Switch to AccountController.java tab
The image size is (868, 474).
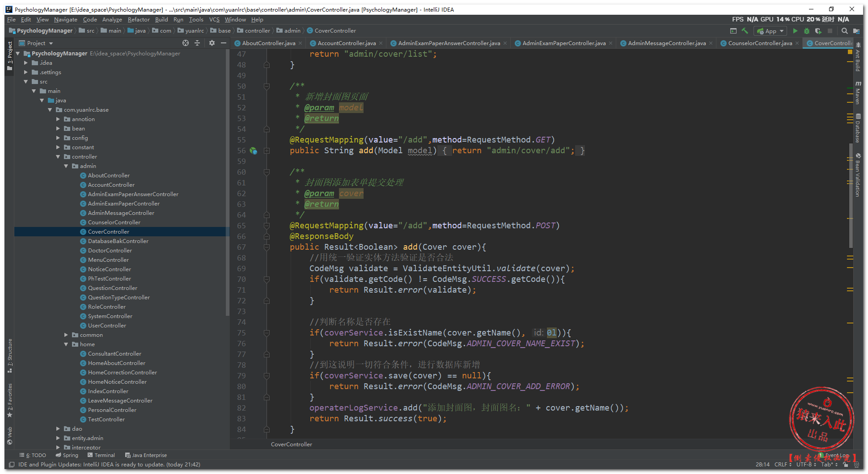(x=346, y=43)
